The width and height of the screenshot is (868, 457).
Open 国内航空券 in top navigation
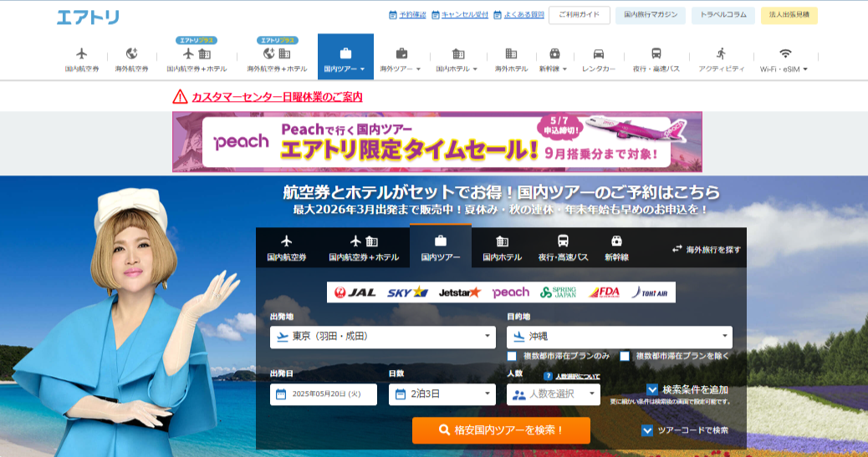tap(82, 60)
